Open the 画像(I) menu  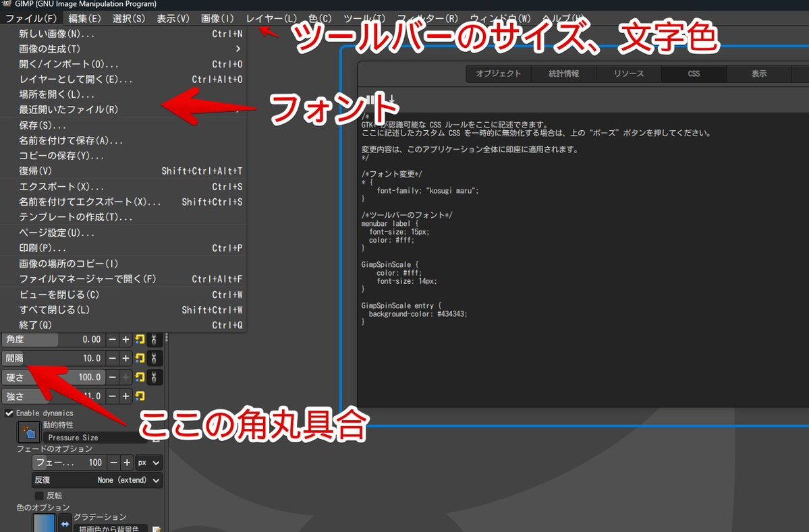pyautogui.click(x=217, y=19)
